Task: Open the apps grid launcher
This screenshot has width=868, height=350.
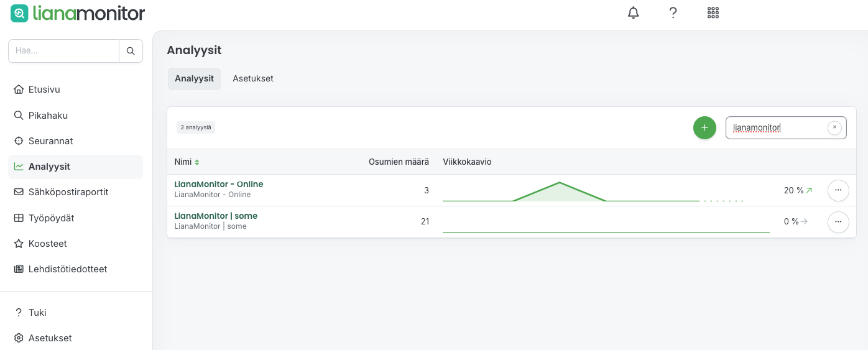Action: click(713, 12)
